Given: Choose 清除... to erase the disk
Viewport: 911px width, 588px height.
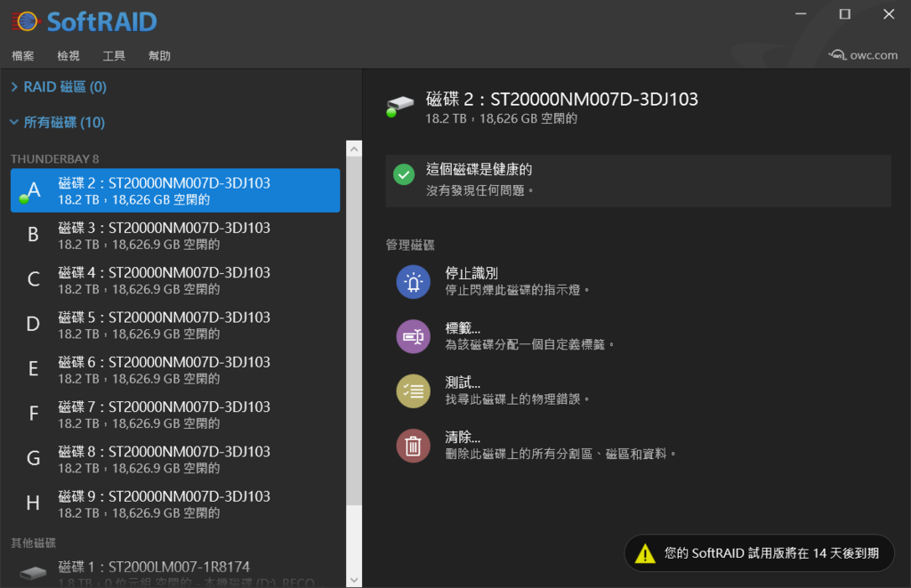Looking at the screenshot, I should click(463, 437).
